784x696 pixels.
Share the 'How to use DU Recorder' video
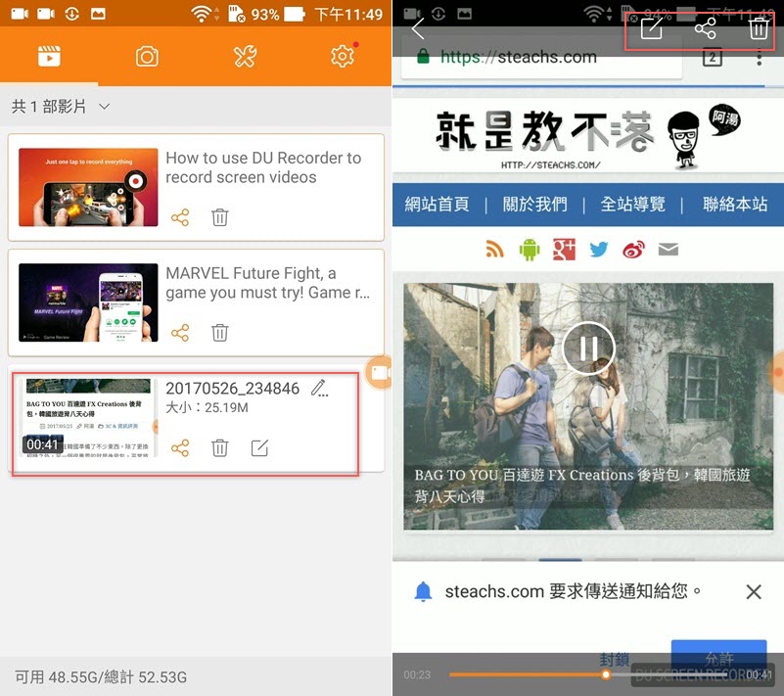click(180, 217)
